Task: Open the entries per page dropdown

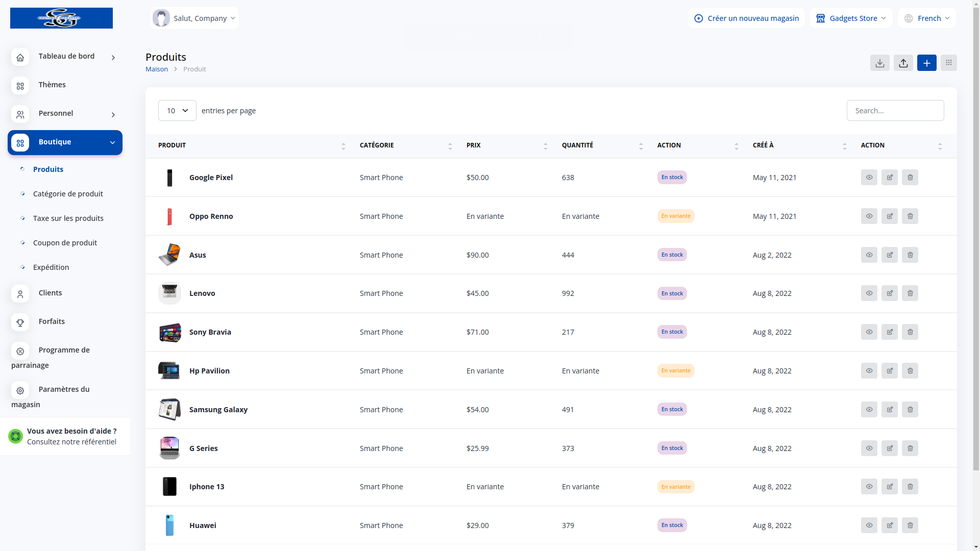Action: (x=177, y=111)
